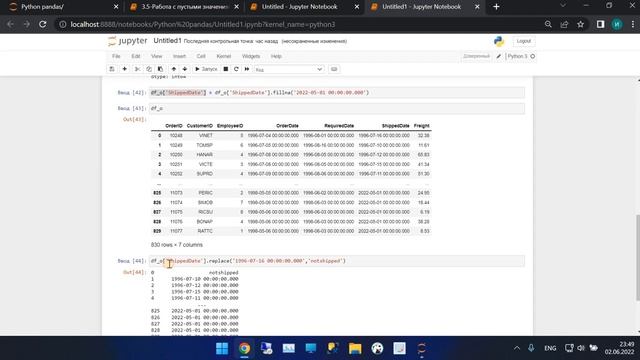
Task: Show hidden tray icons chevron
Action: click(517, 348)
